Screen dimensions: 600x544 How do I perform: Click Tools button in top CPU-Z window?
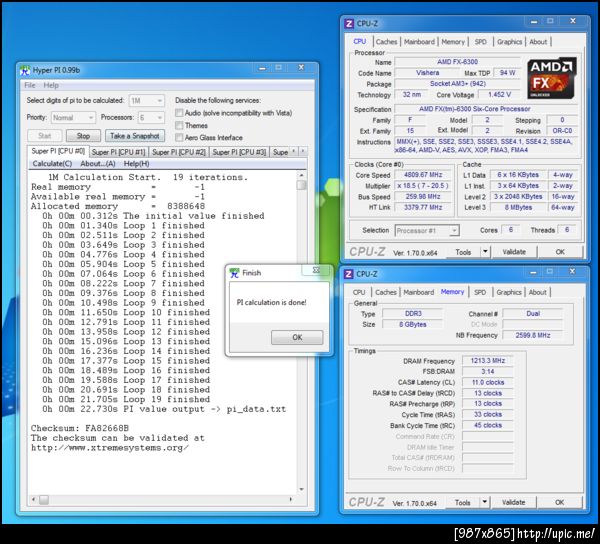(x=463, y=252)
